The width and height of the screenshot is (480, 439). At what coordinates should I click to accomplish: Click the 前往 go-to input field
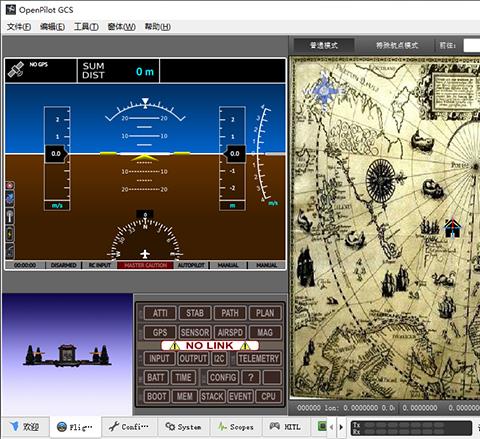tap(472, 45)
